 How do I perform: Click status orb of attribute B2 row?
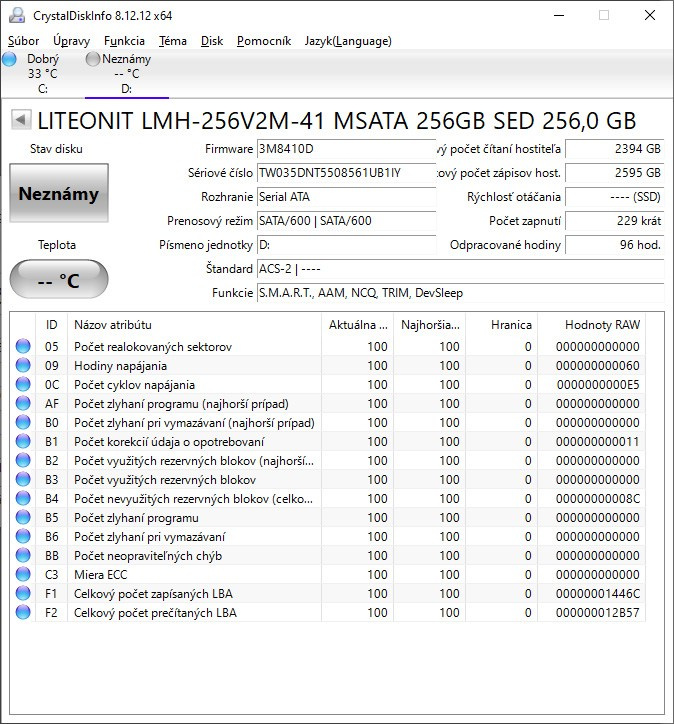(23, 460)
